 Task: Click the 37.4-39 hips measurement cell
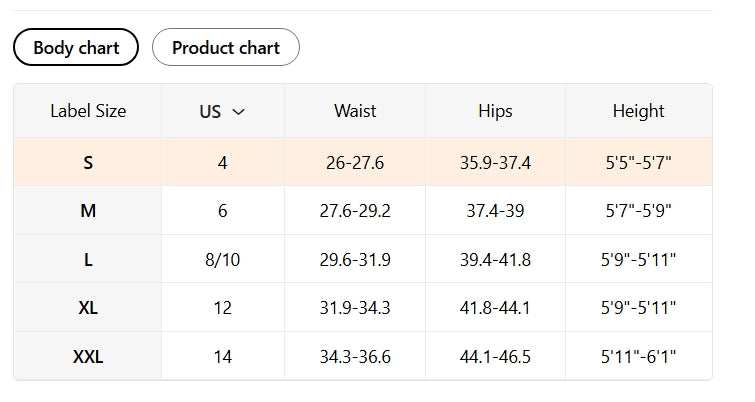(x=495, y=211)
